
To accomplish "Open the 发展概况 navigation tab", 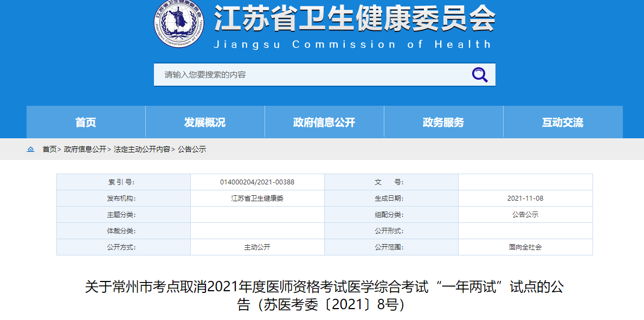I will click(x=205, y=122).
